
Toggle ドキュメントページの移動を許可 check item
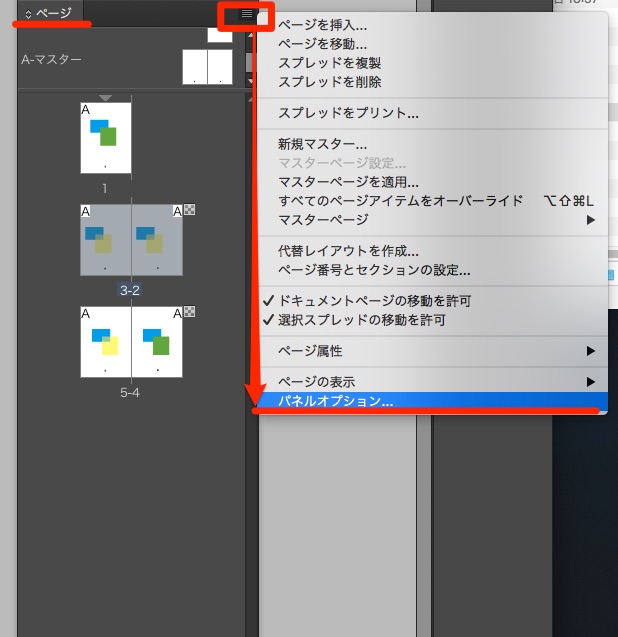(x=433, y=301)
